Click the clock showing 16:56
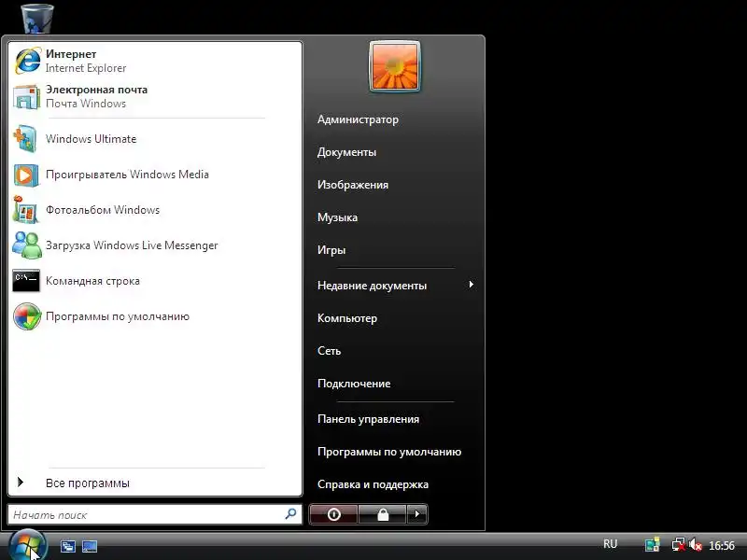 pos(722,545)
